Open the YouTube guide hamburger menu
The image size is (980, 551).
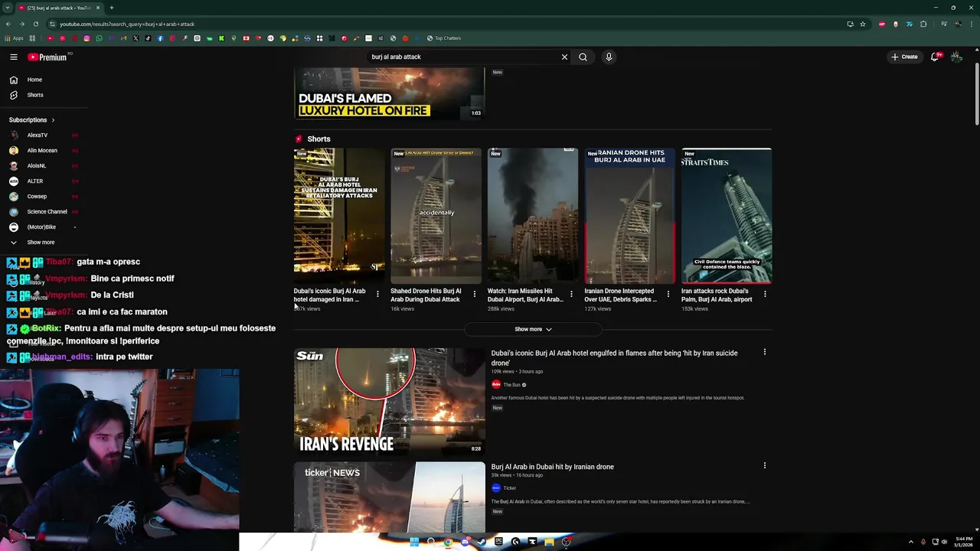[x=14, y=57]
